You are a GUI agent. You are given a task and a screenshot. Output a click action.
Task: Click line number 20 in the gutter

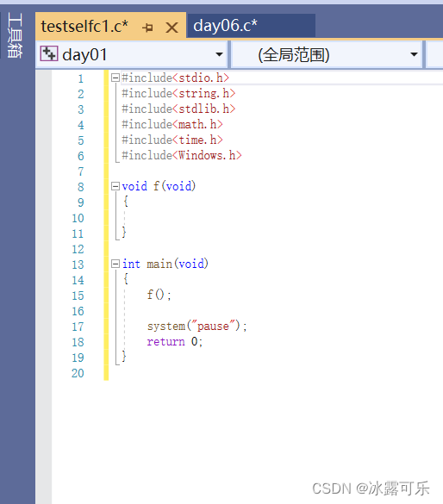point(78,374)
